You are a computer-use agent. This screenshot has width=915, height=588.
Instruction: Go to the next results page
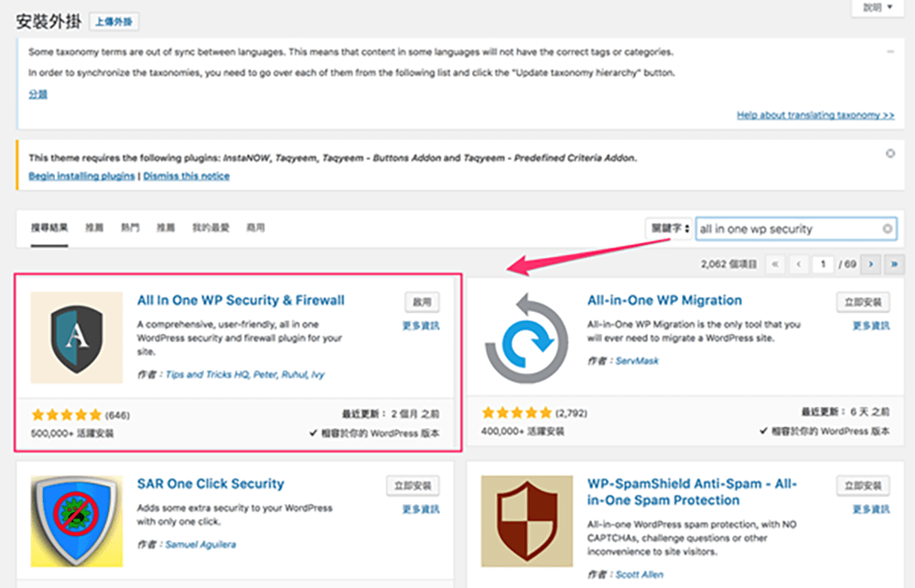point(871,264)
